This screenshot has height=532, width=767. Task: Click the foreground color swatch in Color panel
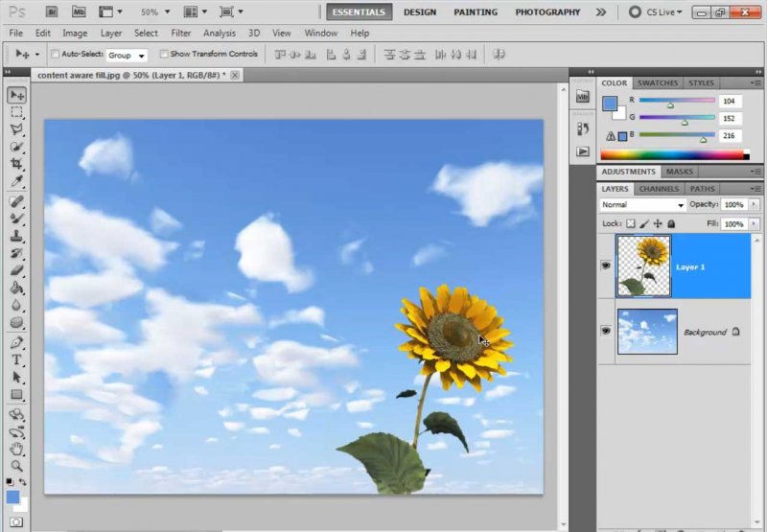pos(610,103)
